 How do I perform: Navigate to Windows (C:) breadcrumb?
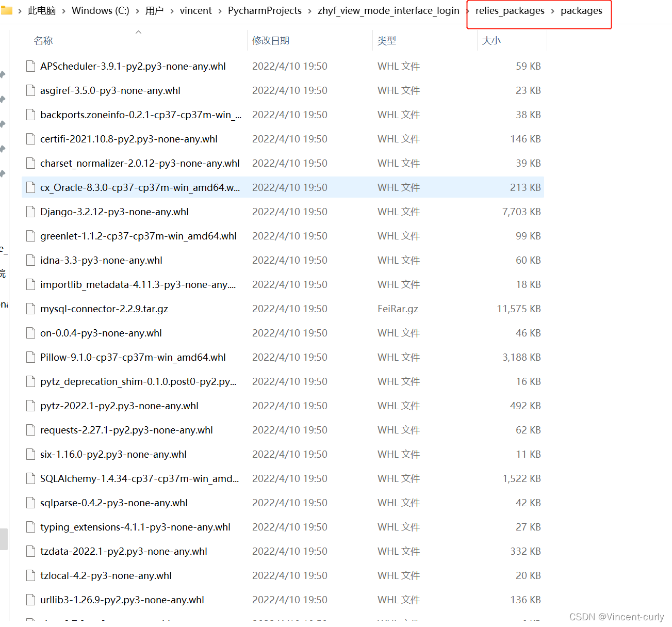pyautogui.click(x=101, y=11)
